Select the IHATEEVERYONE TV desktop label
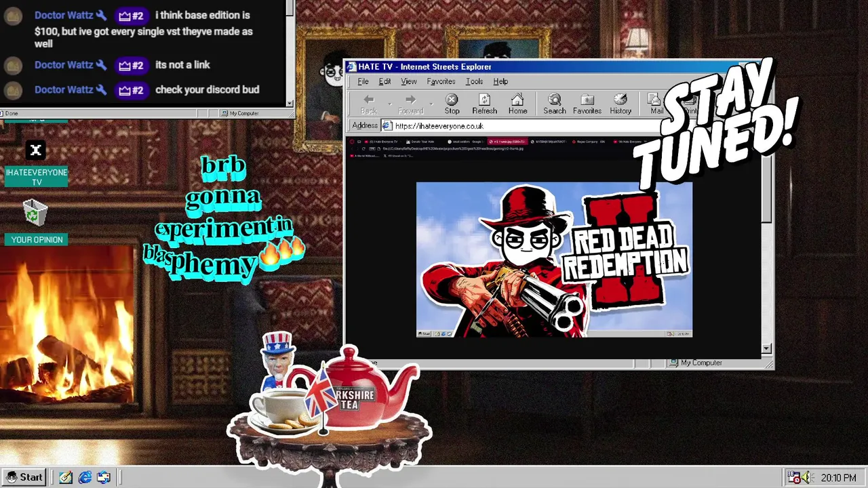Viewport: 868px width, 488px height. point(37,178)
